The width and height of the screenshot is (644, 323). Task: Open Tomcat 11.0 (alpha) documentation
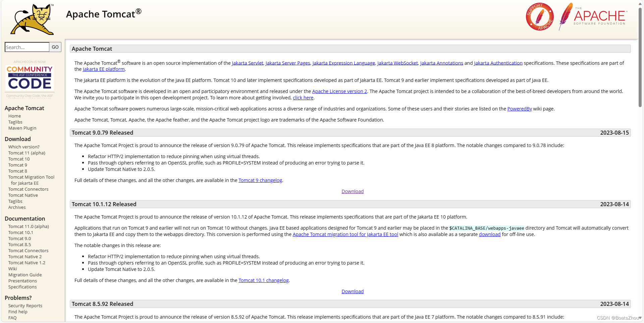click(29, 227)
